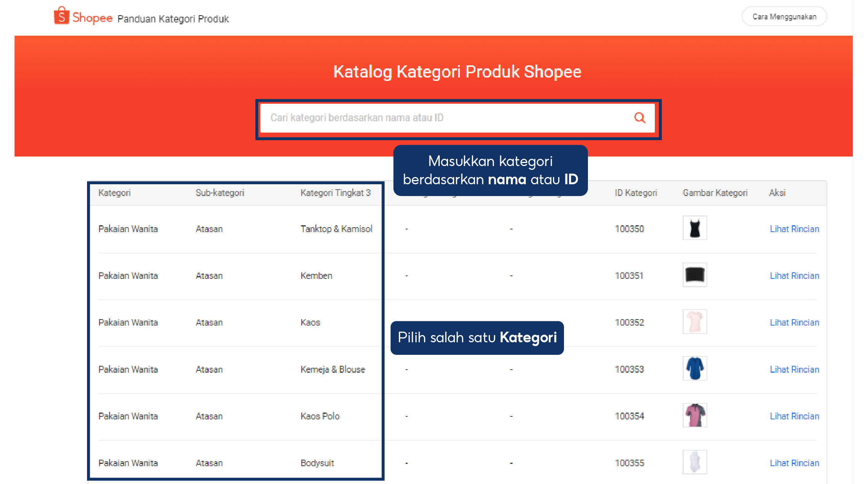Open Lihat Rincian for ID 100351
This screenshot has height=484, width=868.
click(794, 276)
